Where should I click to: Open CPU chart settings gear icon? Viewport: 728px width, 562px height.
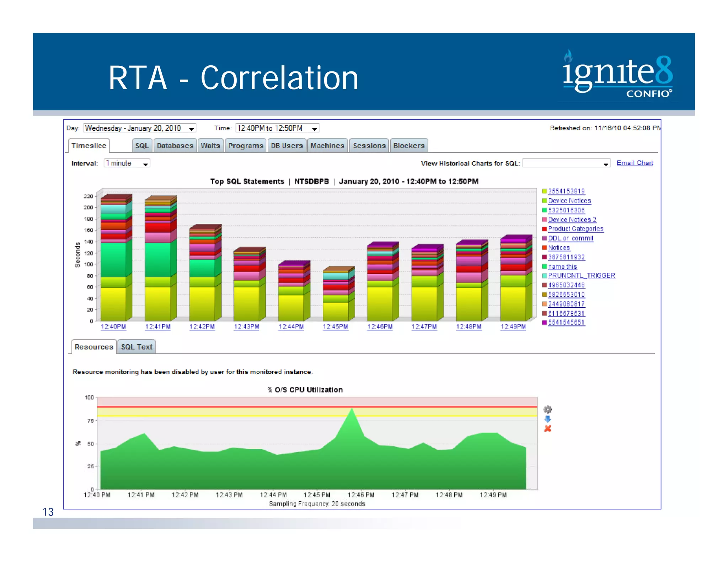(547, 409)
